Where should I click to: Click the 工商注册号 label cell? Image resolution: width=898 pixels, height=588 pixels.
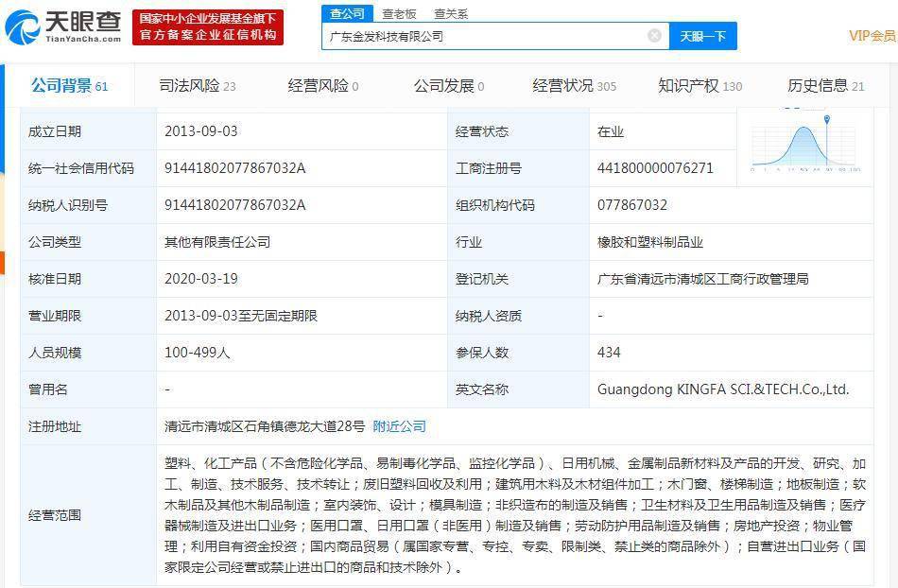point(518,168)
